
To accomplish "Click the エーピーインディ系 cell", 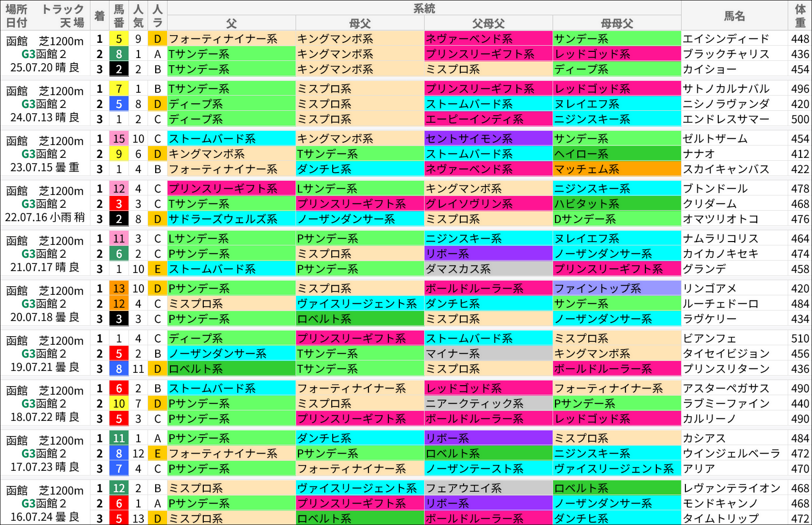I will point(488,119).
